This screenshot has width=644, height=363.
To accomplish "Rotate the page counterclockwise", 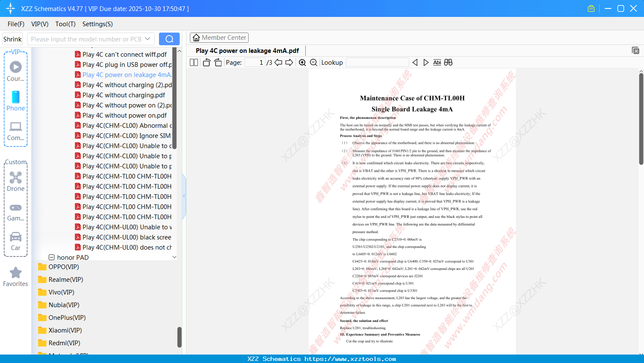I will [206, 62].
